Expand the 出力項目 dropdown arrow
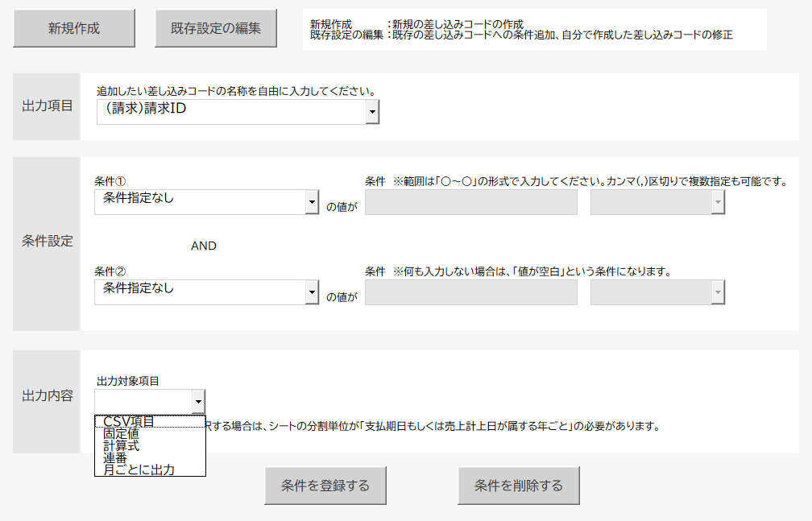 tap(372, 113)
